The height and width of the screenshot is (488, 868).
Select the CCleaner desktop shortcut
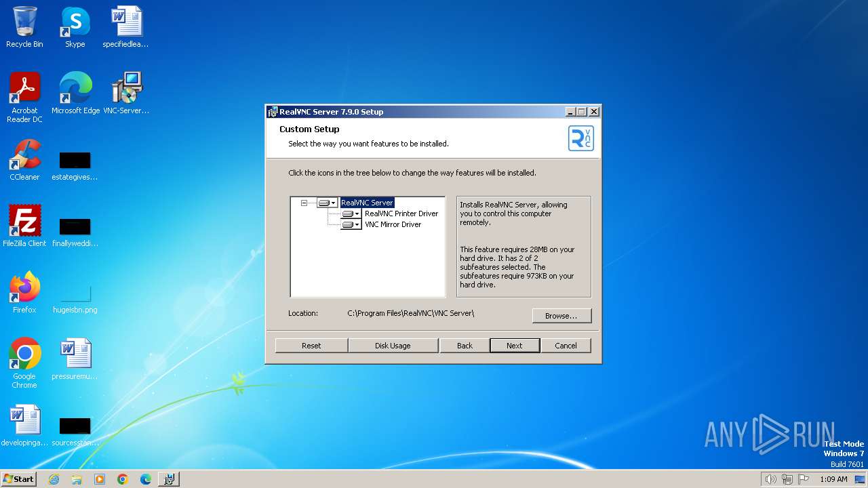point(24,160)
